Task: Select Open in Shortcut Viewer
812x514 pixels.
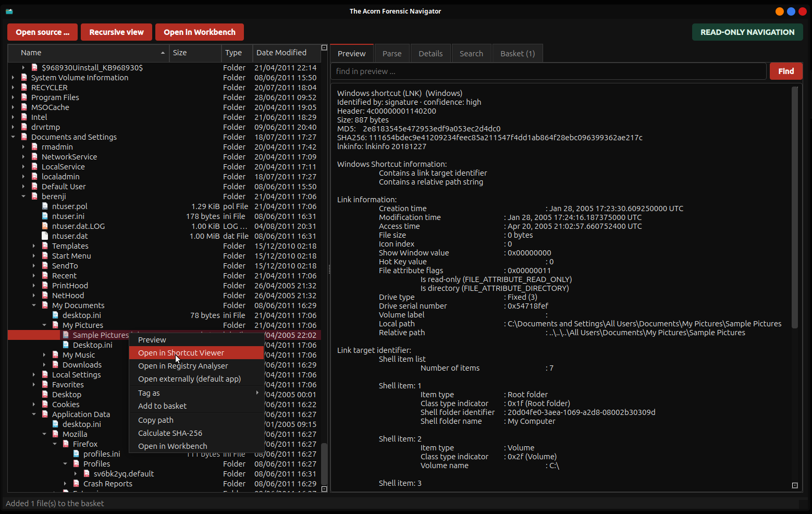Action: tap(196, 353)
